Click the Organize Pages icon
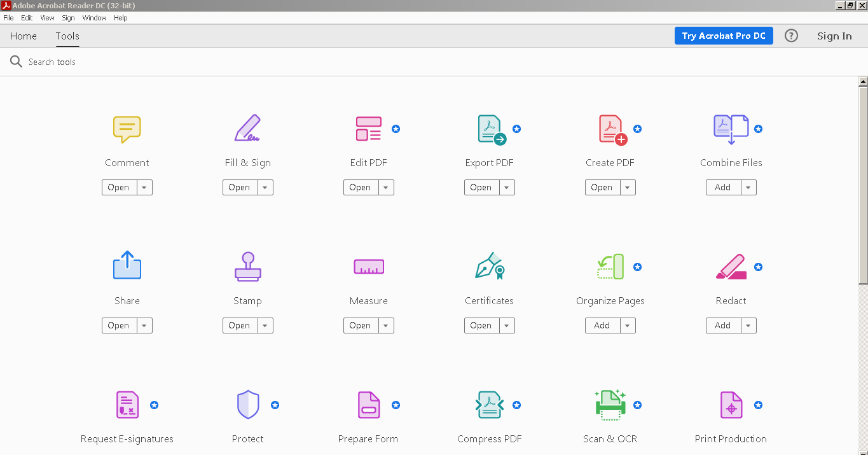 coord(610,266)
